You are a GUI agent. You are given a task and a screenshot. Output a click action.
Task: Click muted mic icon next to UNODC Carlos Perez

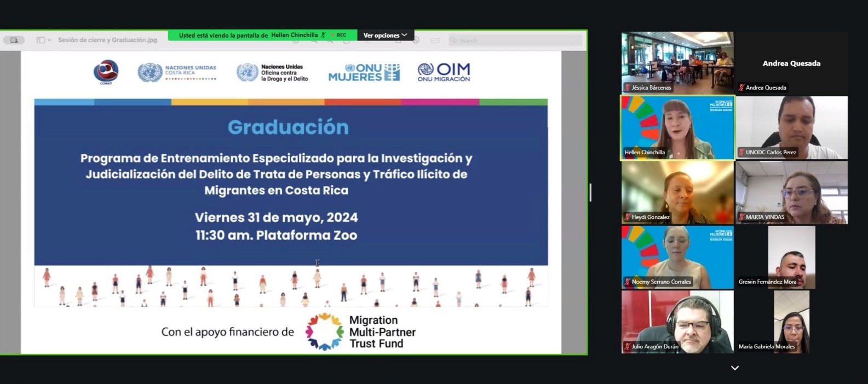tap(741, 153)
